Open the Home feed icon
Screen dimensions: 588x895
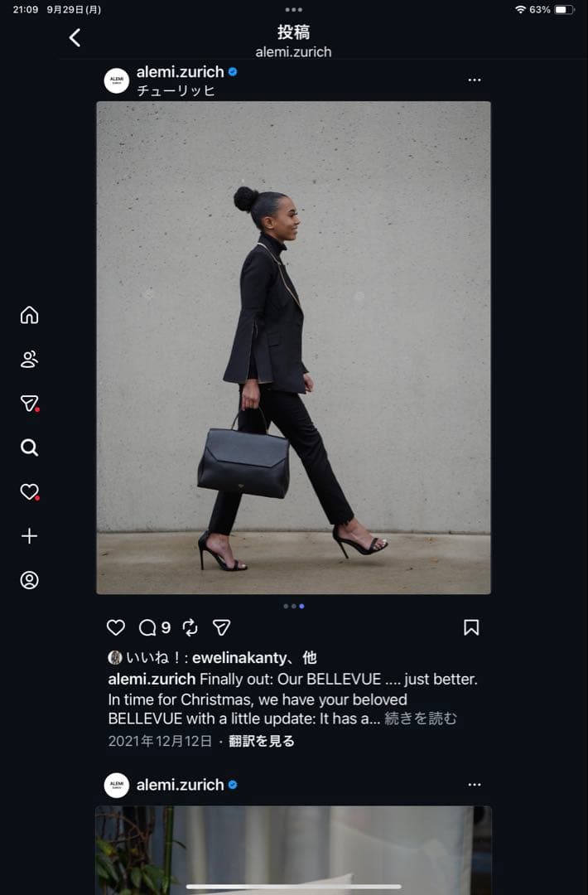tap(29, 315)
